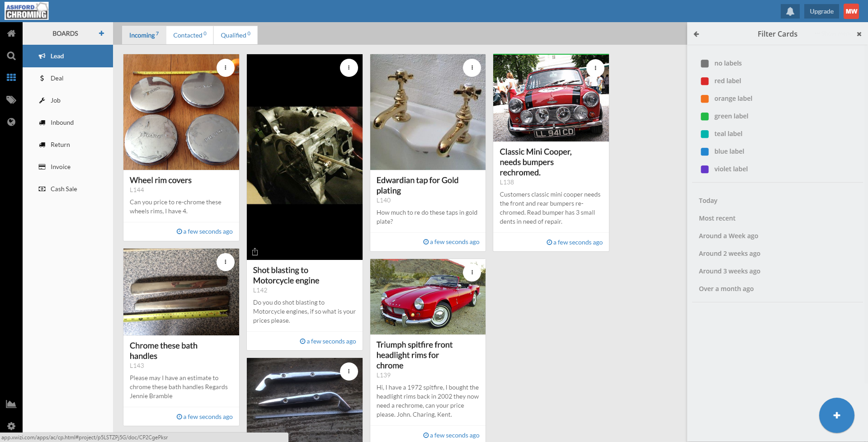This screenshot has height=442, width=868.
Task: Open the chart analytics icon
Action: pyautogui.click(x=11, y=404)
